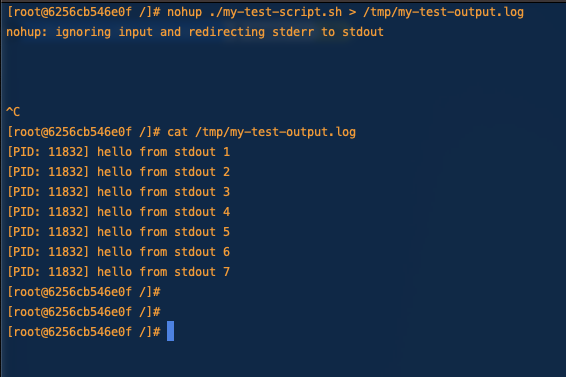Click the hello from stdout 7 line
This screenshot has height=377, width=566.
coord(118,272)
